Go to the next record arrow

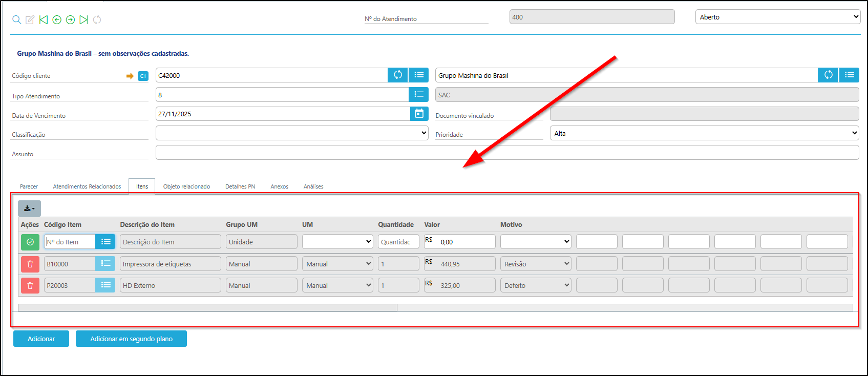(x=70, y=19)
